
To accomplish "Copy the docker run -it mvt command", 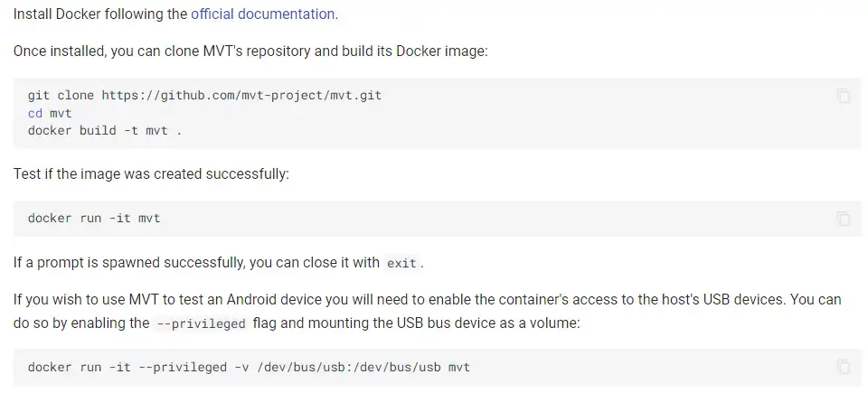I will coord(843,219).
